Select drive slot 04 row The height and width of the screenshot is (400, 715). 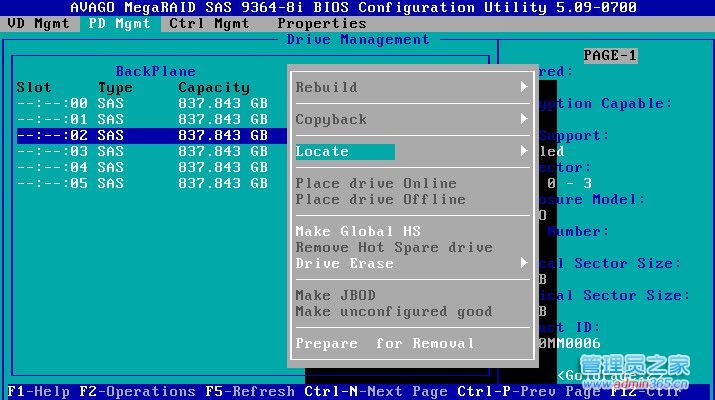(x=151, y=167)
